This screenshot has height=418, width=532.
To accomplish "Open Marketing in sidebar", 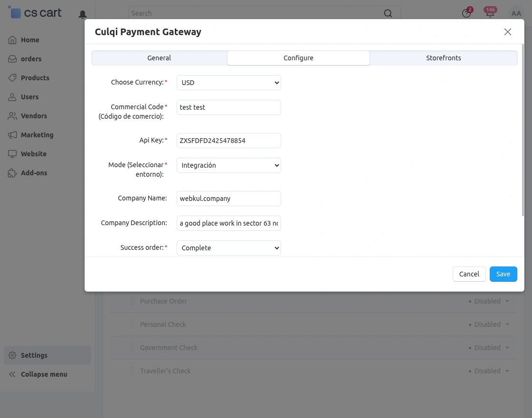I will 37,135.
